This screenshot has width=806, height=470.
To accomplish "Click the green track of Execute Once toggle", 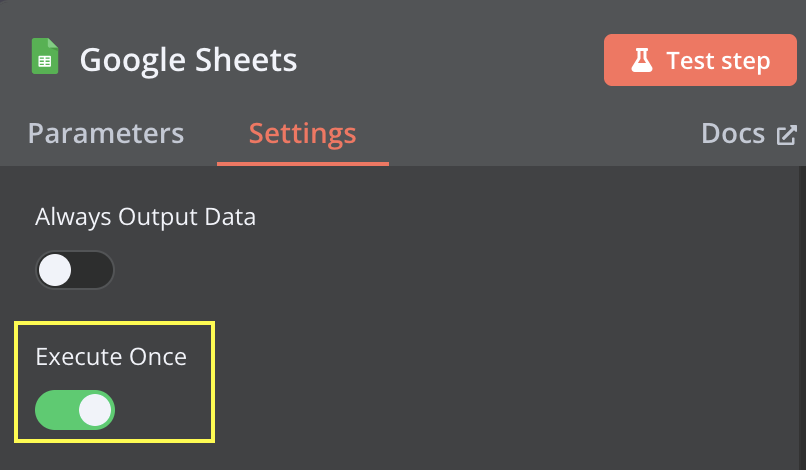I will coord(56,410).
